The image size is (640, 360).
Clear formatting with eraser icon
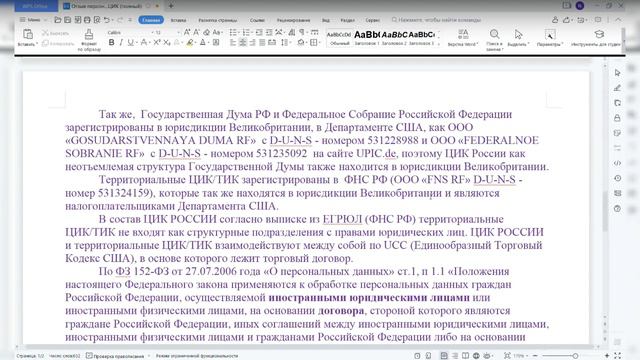[207, 32]
